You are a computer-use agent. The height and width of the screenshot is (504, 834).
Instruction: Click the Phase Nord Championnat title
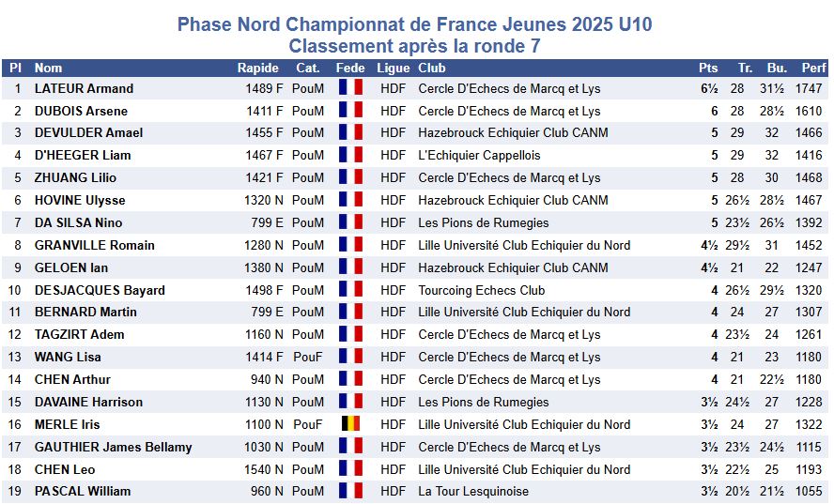coord(414,24)
